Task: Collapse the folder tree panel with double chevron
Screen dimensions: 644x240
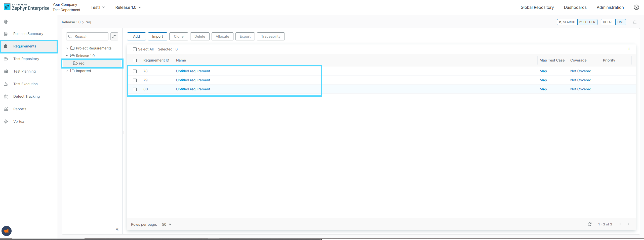Action: tap(117, 229)
